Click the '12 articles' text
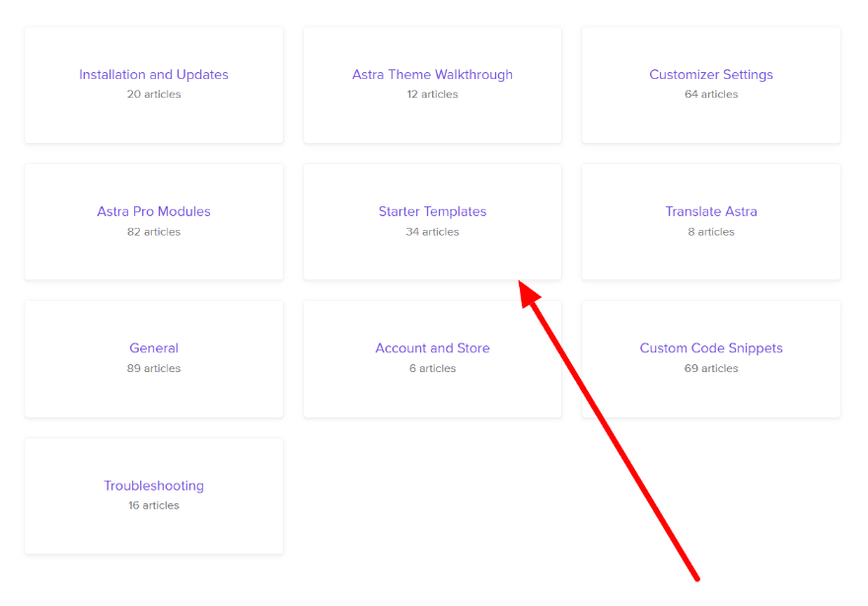The image size is (868, 606). (x=432, y=94)
